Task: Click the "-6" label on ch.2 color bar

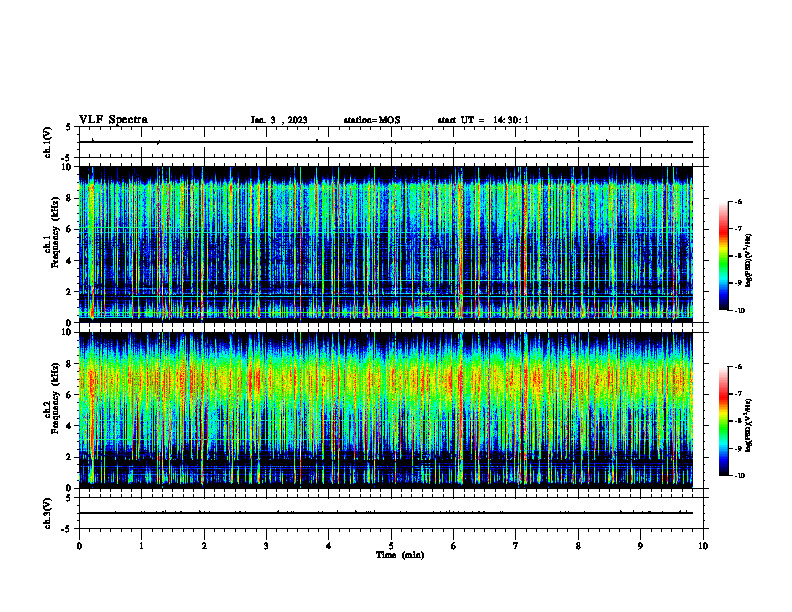Action: coord(738,367)
